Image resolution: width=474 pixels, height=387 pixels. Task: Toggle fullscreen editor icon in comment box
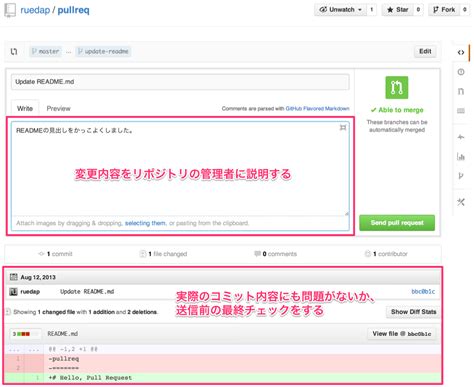coord(343,128)
